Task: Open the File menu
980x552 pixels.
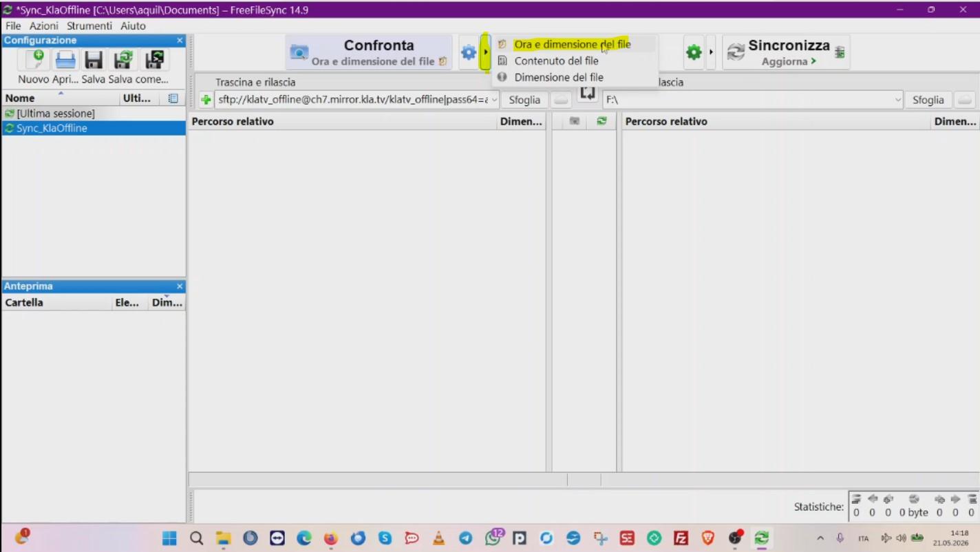Action: [13, 25]
